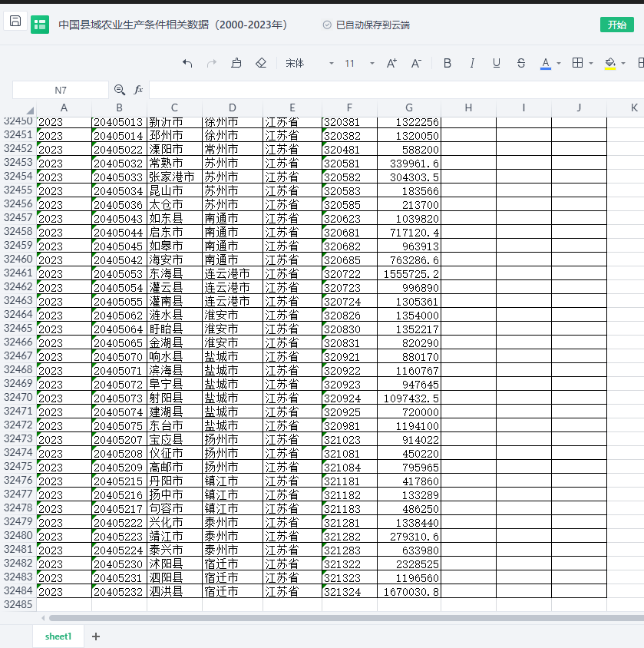Click cell with value 717120.4

click(409, 233)
